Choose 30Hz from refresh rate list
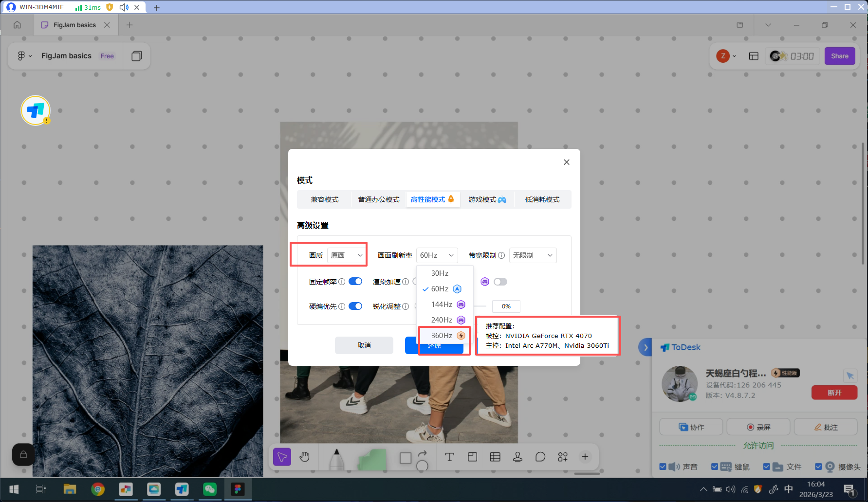868x502 pixels. (x=445, y=273)
